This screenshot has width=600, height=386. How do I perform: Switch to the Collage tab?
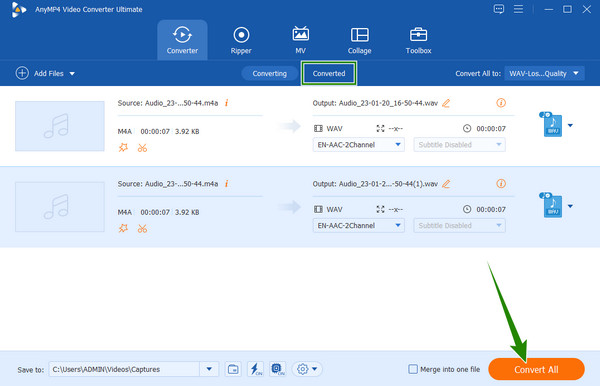pos(359,40)
